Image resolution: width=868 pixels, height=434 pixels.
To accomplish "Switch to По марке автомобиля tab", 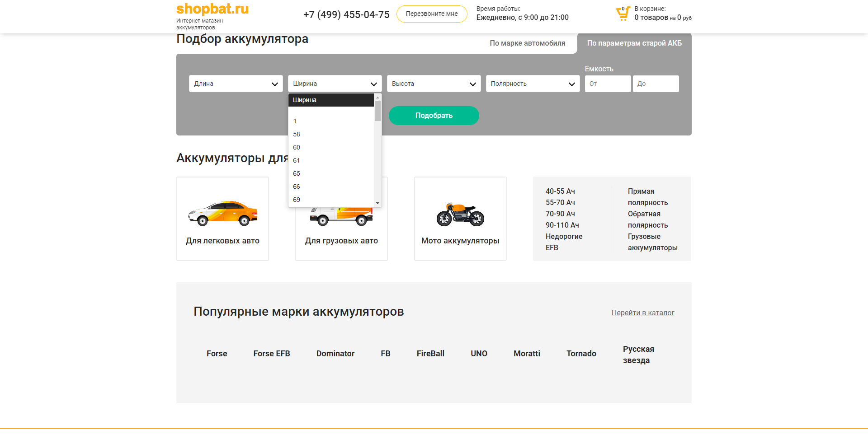I will [527, 43].
